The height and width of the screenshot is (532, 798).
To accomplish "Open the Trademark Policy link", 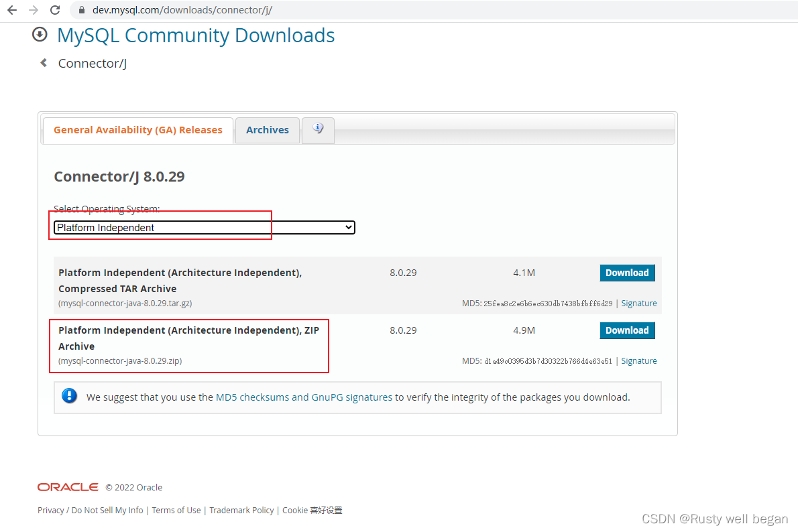I will click(241, 510).
